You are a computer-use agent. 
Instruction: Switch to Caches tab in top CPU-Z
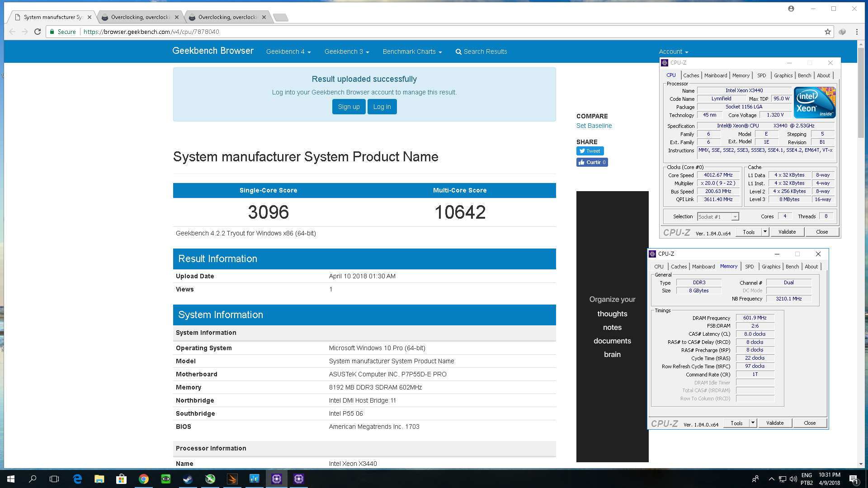(x=691, y=75)
